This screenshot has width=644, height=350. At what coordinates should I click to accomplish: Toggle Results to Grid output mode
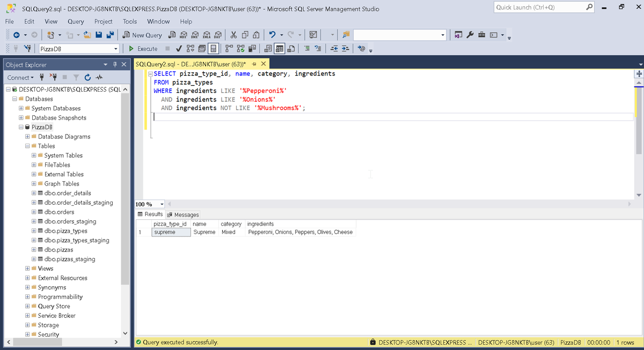(279, 49)
